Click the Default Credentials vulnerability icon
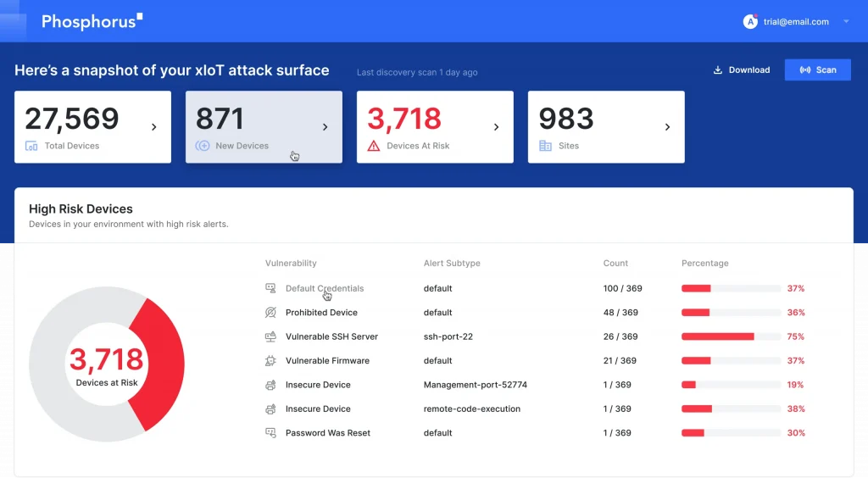Image resolution: width=868 pixels, height=478 pixels. 270,288
